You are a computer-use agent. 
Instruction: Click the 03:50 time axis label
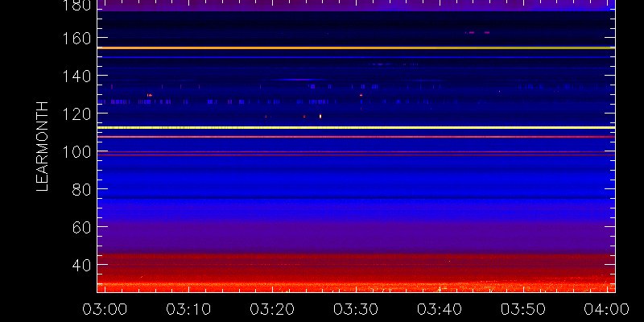(523, 309)
